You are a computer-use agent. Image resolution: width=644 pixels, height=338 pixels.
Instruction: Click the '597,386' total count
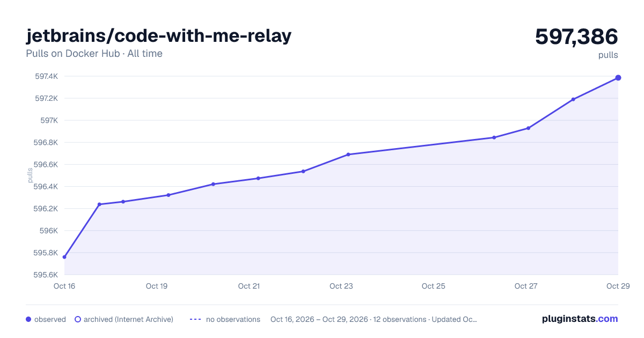tap(576, 36)
